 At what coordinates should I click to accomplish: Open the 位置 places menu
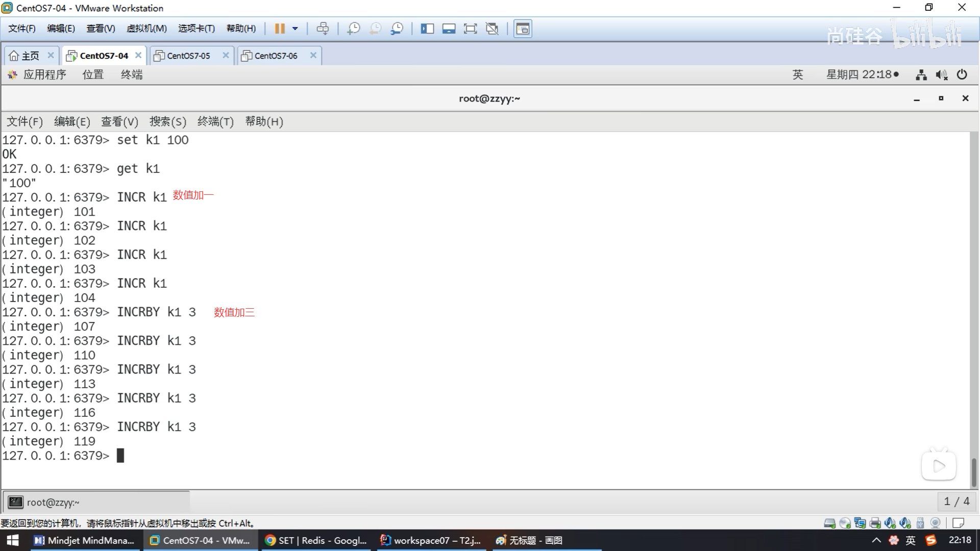point(93,75)
